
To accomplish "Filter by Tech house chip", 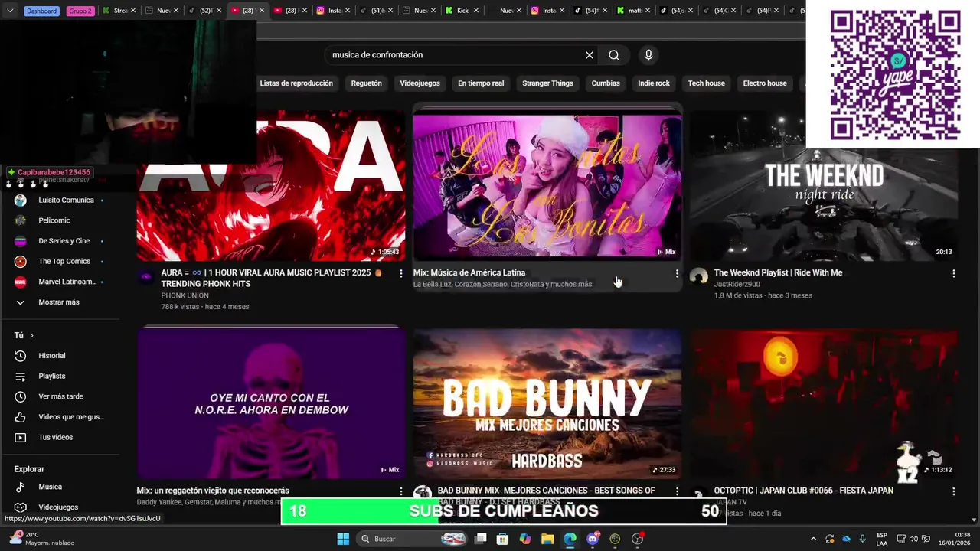I will point(706,83).
